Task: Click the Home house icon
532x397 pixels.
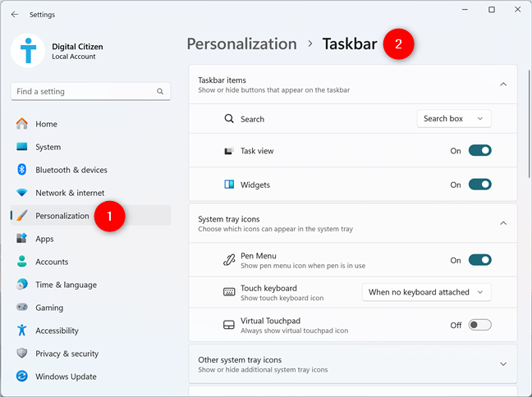Action: click(x=21, y=124)
